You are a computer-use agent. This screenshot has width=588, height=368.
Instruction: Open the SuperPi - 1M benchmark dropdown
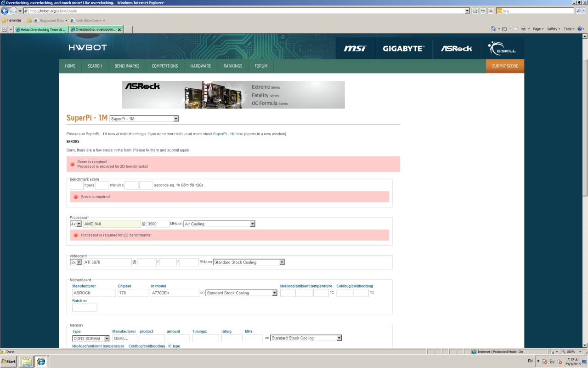point(144,119)
